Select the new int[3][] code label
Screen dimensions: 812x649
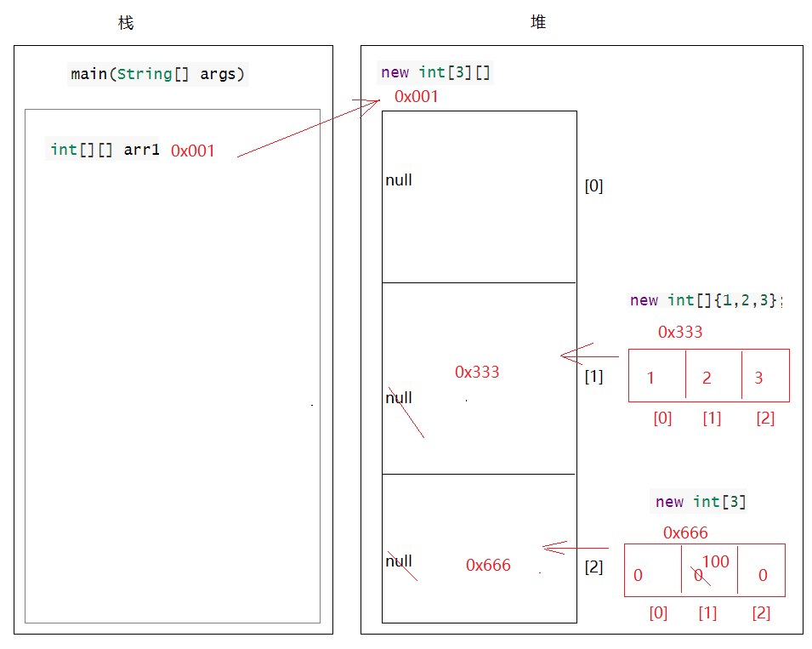435,72
